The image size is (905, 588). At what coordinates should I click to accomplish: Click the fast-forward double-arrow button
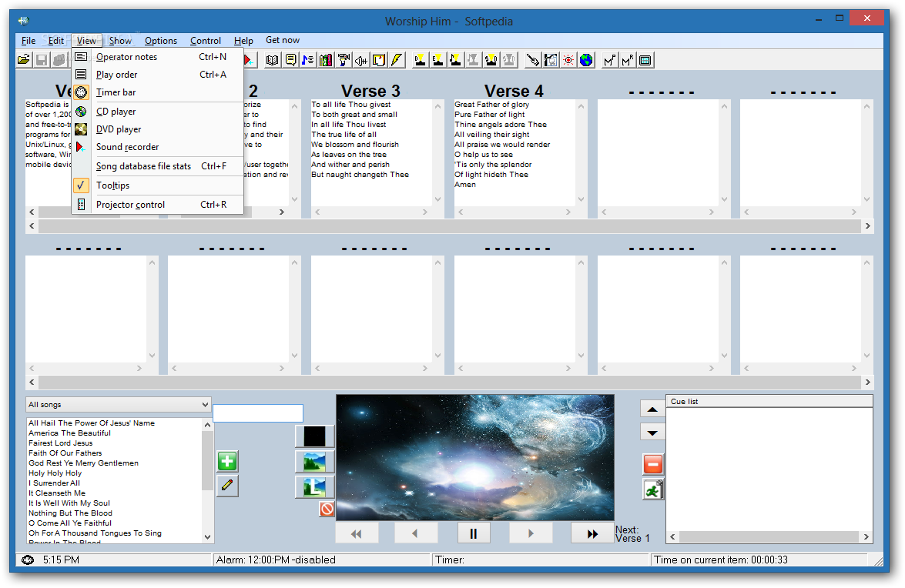coord(592,533)
